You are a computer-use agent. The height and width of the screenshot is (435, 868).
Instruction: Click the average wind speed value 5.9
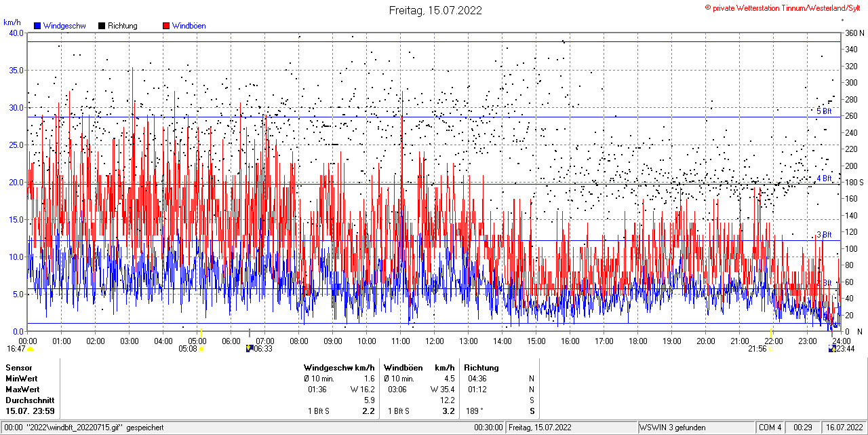[x=370, y=400]
